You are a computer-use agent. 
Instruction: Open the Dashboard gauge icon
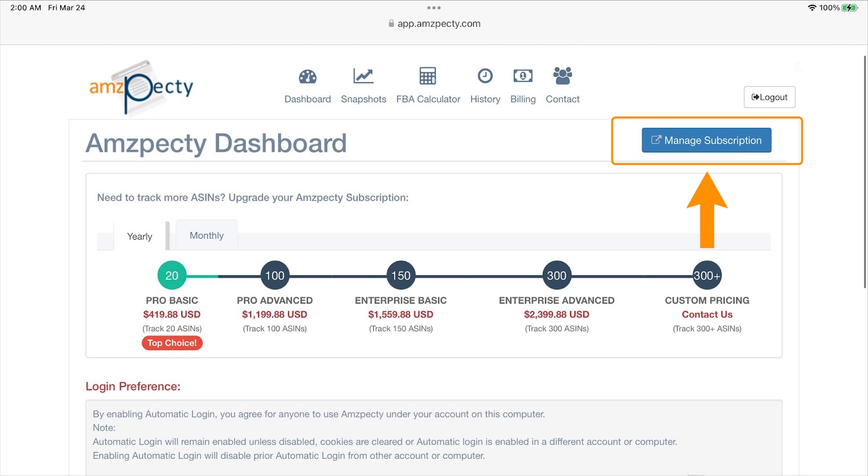[x=308, y=76]
